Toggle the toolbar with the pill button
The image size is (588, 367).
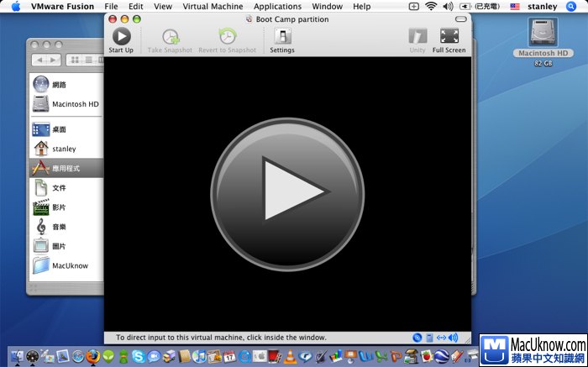(x=461, y=18)
